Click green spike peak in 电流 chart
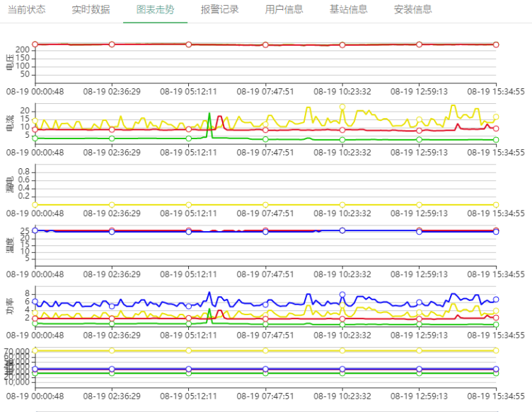The width and height of the screenshot is (532, 412). coord(209,113)
